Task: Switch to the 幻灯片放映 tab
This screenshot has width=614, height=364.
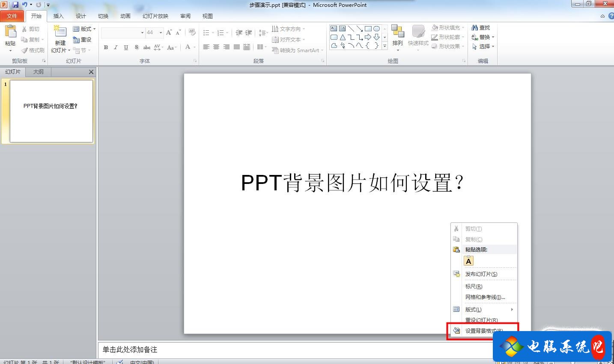Action: [x=155, y=16]
